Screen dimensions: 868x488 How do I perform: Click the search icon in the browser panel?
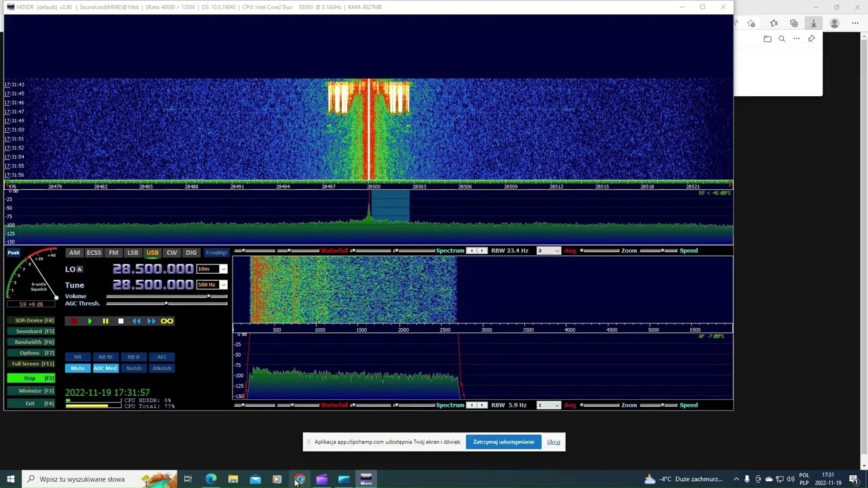[782, 39]
